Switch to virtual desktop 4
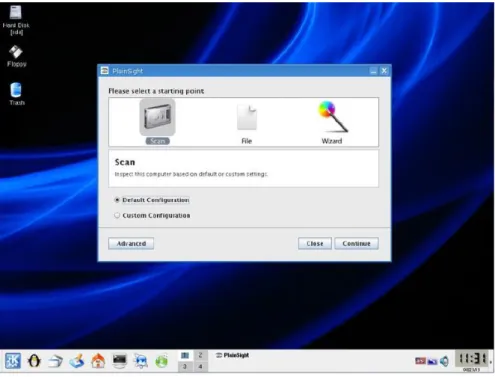Screen dimensions: 495x377 [200, 366]
